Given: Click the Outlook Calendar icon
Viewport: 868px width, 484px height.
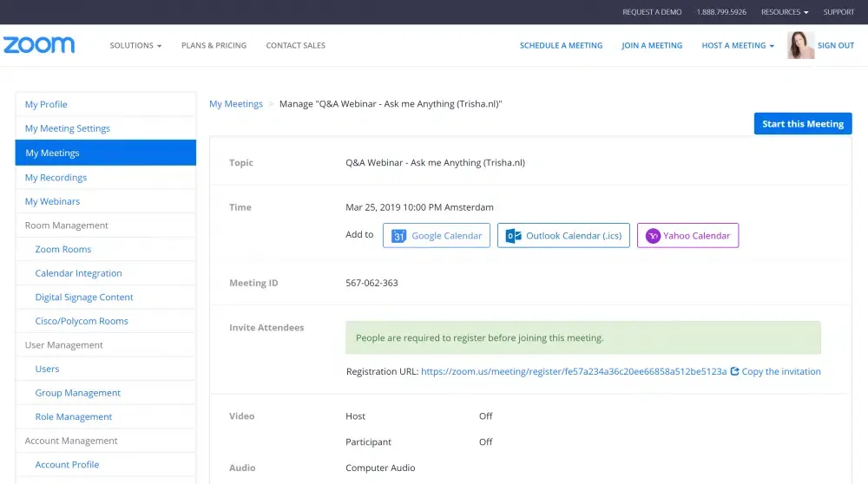Looking at the screenshot, I should (x=514, y=236).
